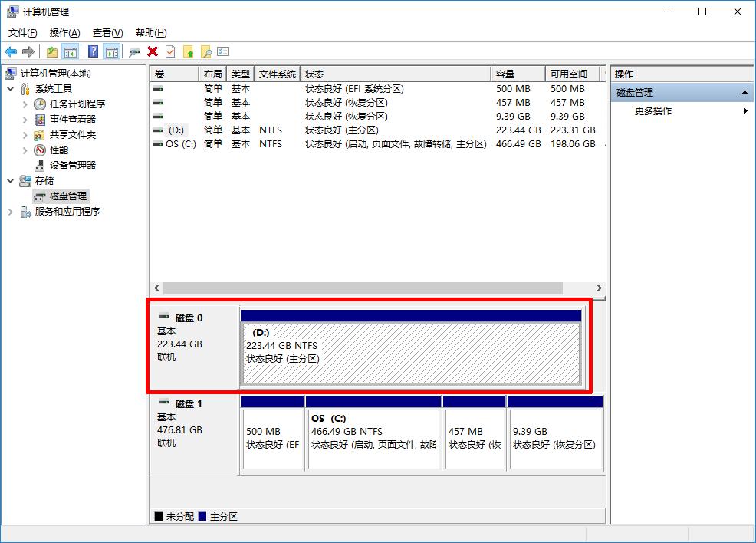
Task: Collapse the 磁盘管理 actions section arrow
Action: pos(744,93)
